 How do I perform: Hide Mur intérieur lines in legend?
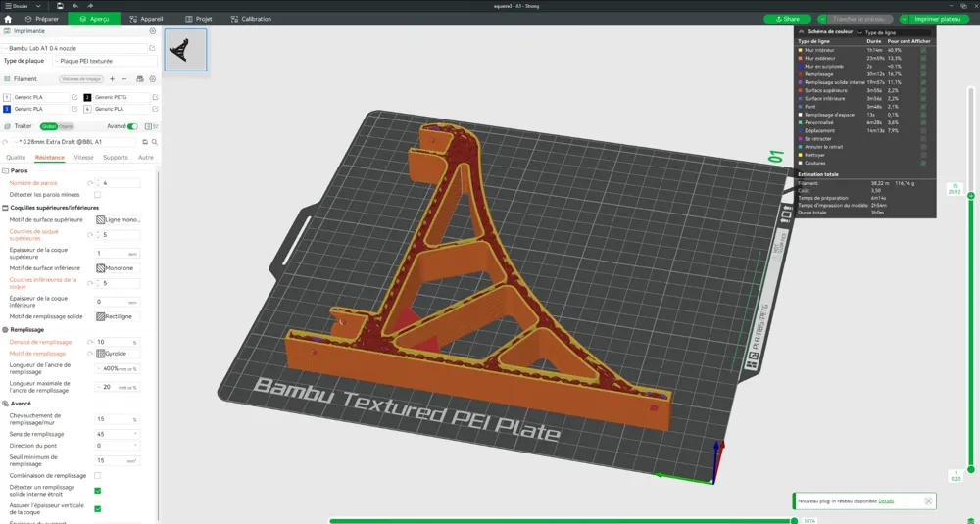point(923,50)
